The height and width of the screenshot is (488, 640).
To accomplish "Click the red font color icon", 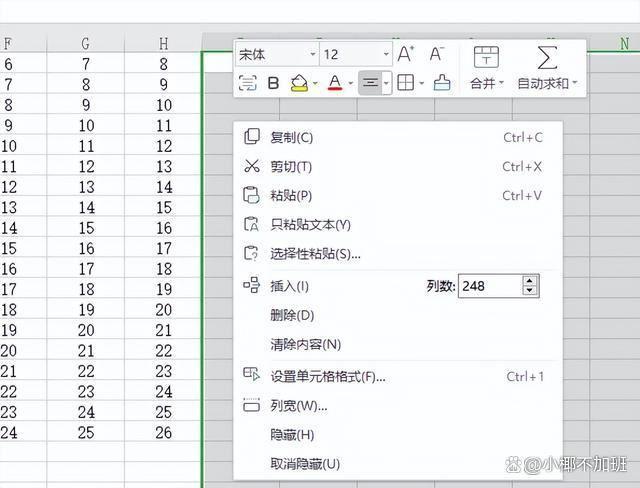I will [335, 83].
